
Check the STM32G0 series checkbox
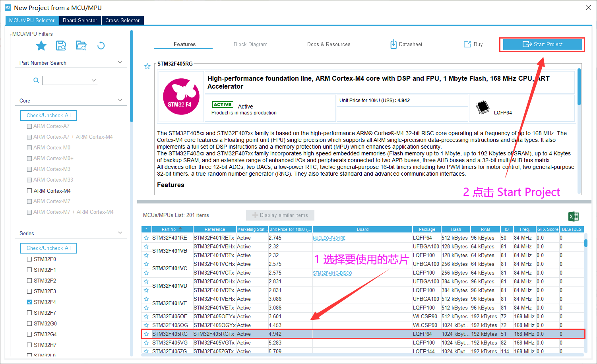(x=29, y=323)
